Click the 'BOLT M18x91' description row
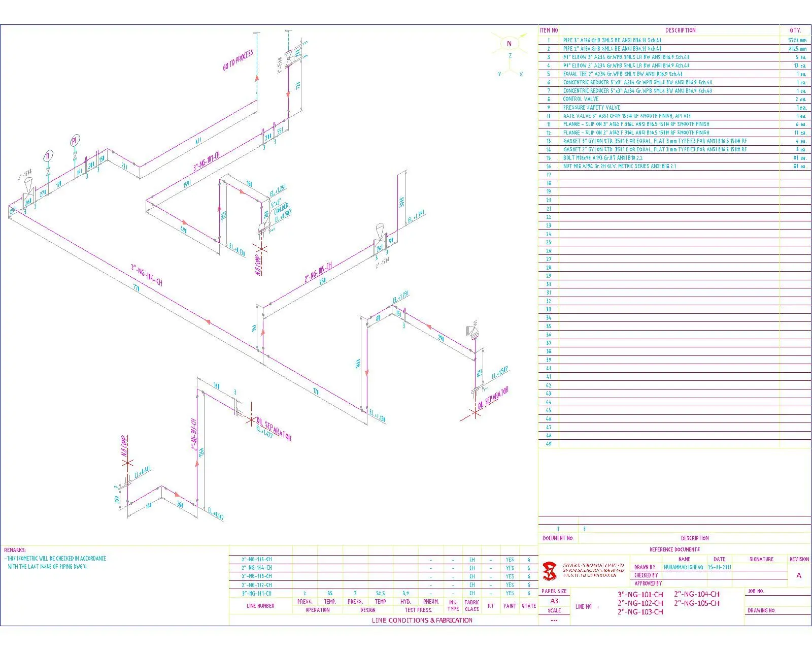This screenshot has height=650, width=812. (x=669, y=158)
